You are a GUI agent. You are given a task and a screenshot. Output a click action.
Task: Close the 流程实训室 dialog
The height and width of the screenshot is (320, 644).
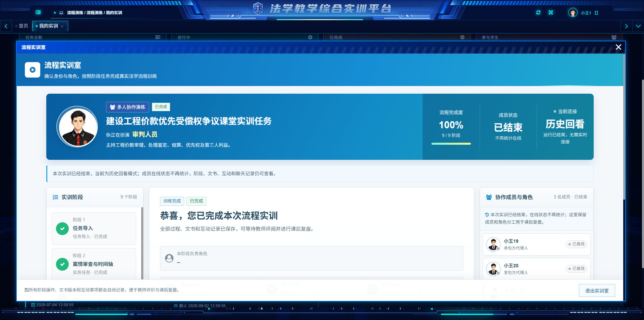[x=619, y=47]
